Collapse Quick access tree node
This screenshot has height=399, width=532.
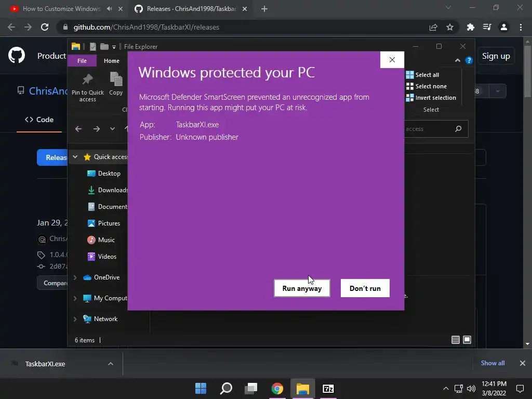(x=75, y=157)
